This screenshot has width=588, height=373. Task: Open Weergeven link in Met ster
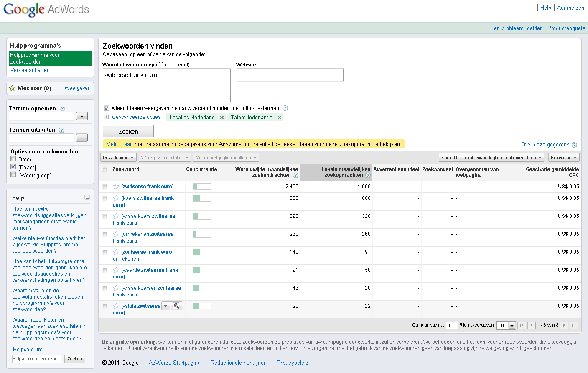coord(77,88)
